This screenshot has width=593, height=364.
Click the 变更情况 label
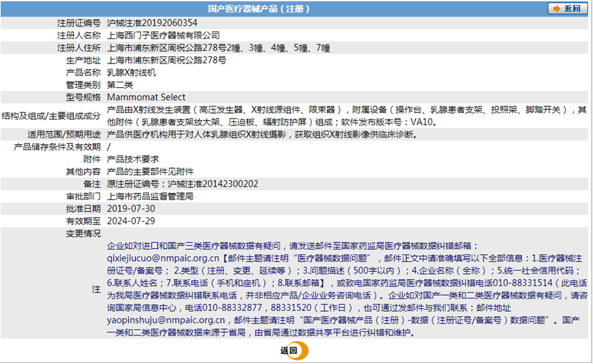(x=83, y=234)
